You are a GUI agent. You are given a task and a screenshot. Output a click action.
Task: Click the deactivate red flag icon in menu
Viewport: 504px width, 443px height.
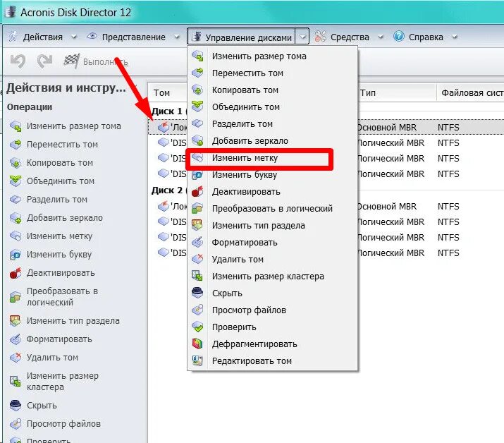point(197,191)
